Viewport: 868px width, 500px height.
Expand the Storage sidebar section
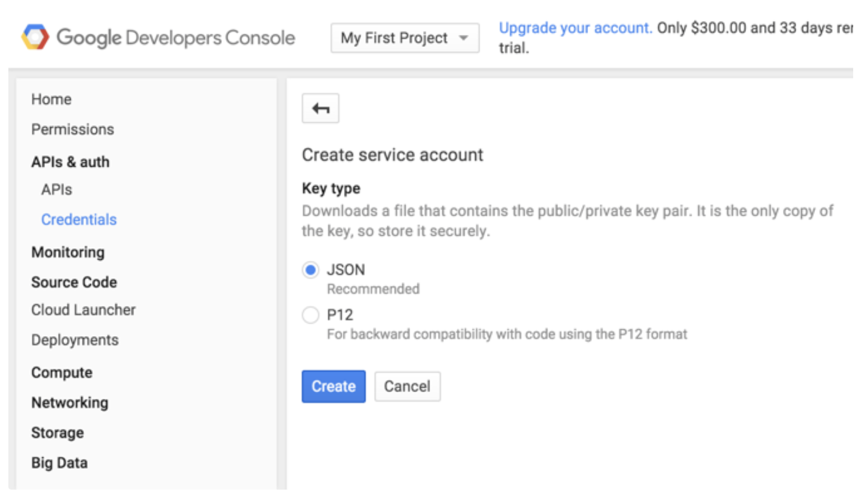(x=58, y=433)
